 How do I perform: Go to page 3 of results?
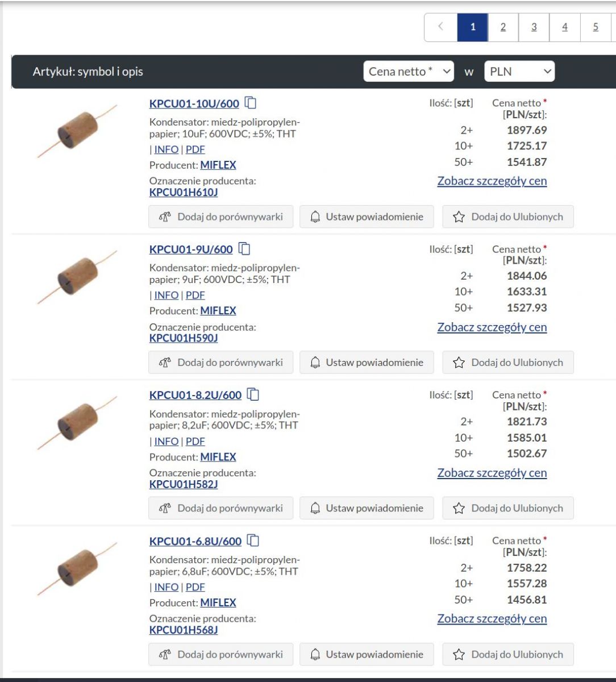(534, 27)
